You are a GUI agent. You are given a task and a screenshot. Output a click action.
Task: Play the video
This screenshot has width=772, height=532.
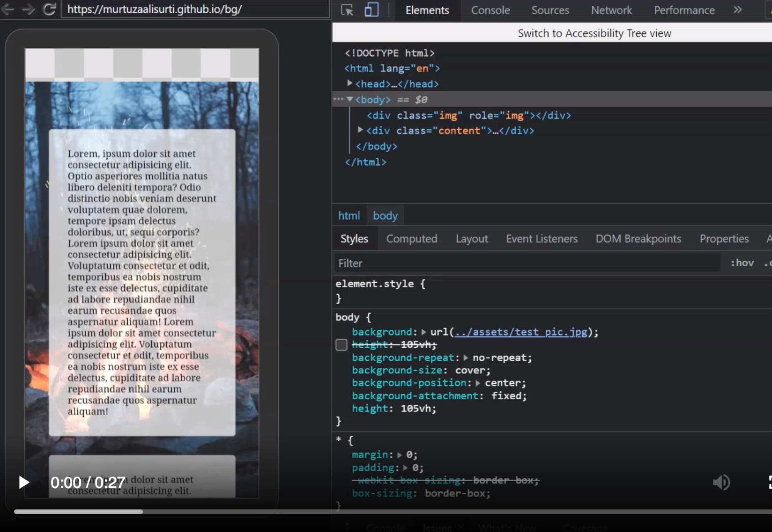point(24,483)
